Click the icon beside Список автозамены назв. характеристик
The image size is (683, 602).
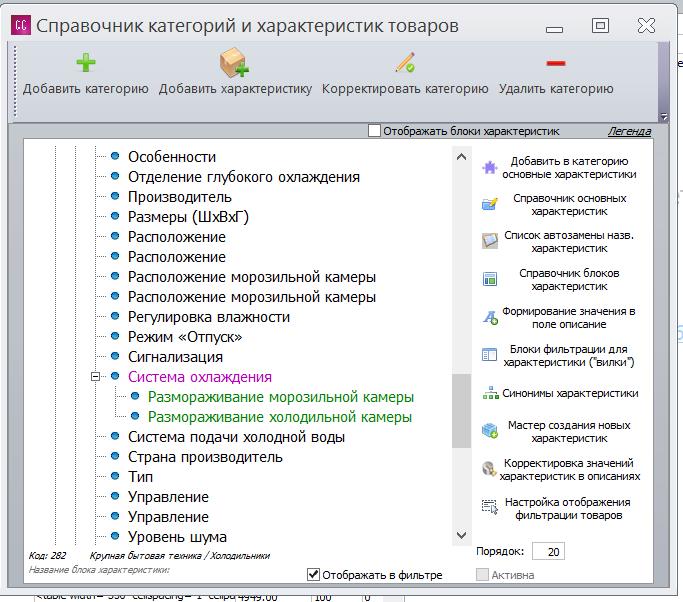pyautogui.click(x=490, y=241)
